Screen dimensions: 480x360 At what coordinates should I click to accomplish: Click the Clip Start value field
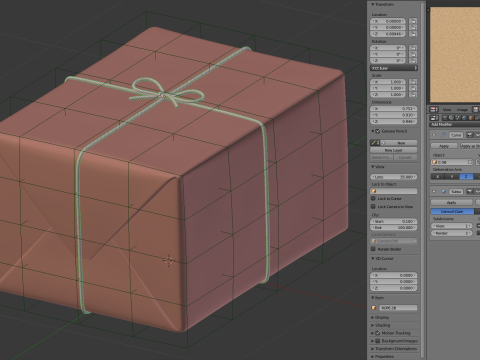pyautogui.click(x=394, y=221)
